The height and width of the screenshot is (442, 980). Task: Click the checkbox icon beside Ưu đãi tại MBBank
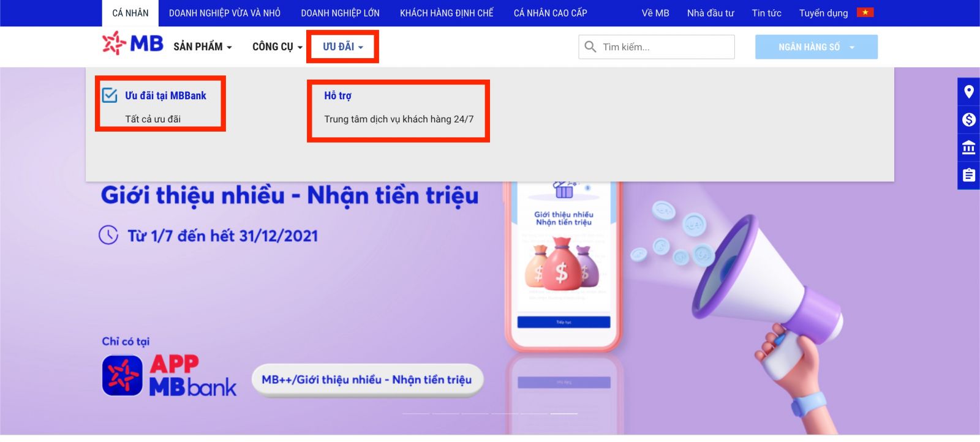click(110, 96)
